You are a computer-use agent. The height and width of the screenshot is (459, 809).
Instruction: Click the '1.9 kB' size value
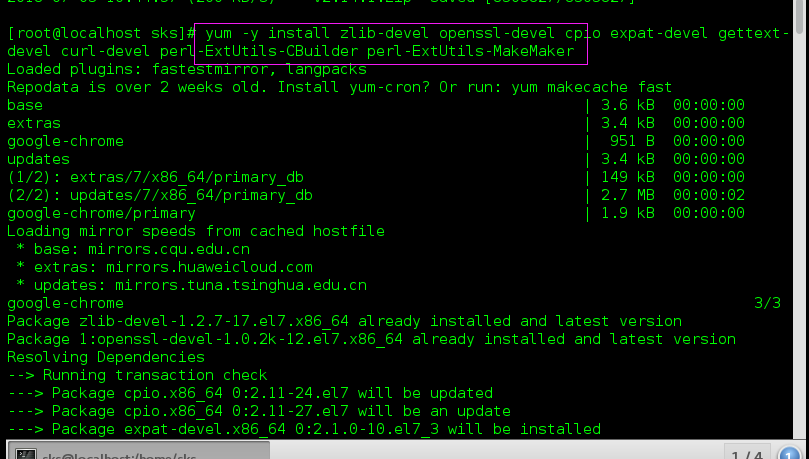click(628, 214)
